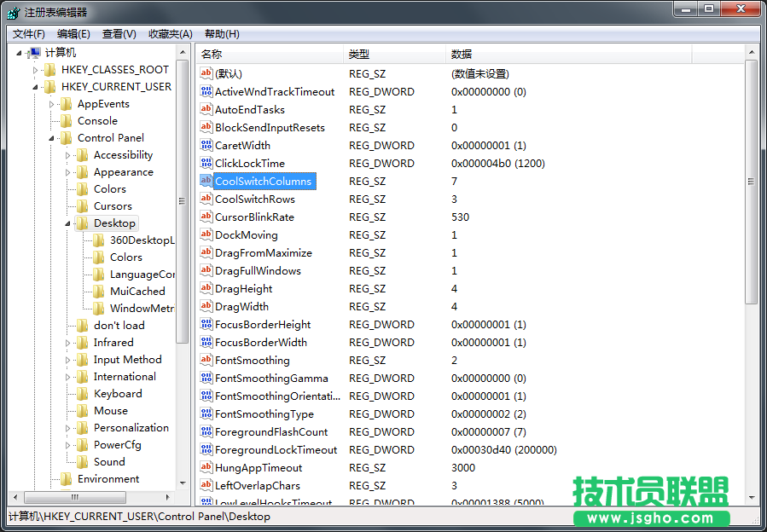The image size is (767, 532).
Task: Select the HungAppTimeout value entry
Action: coord(260,467)
